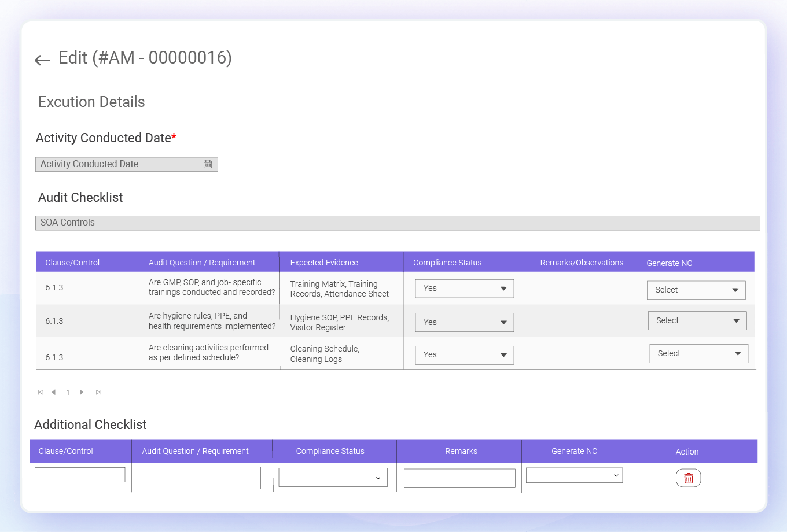787x532 pixels.
Task: Click Remarks cell for hygiene rules row
Action: coord(581,321)
